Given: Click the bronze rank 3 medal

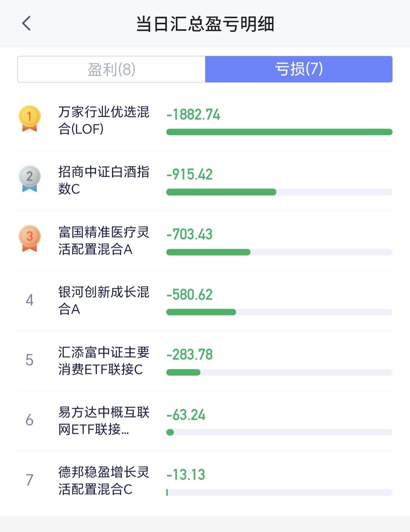Looking at the screenshot, I should click(x=29, y=238).
